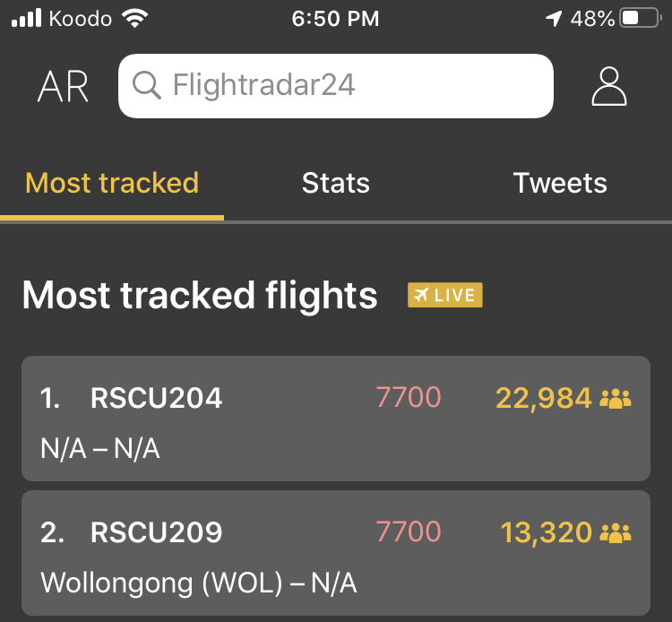Tap the Wi-Fi icon in status bar
The height and width of the screenshot is (622, 672).
pos(135,18)
